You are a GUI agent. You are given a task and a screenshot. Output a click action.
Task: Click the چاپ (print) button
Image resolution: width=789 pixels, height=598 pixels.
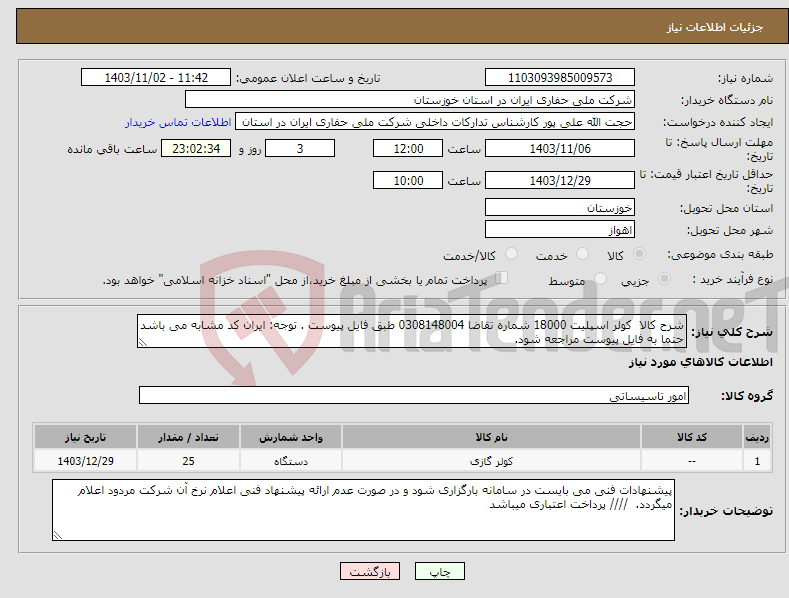(439, 571)
